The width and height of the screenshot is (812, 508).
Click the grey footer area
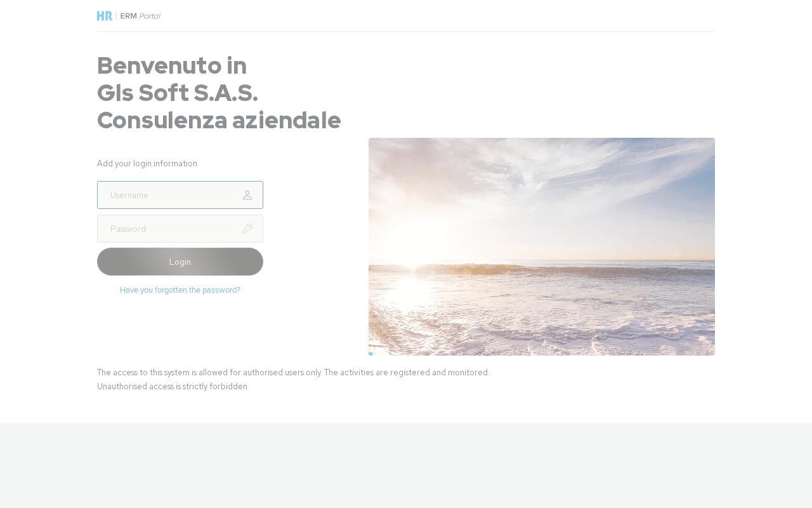click(x=406, y=465)
